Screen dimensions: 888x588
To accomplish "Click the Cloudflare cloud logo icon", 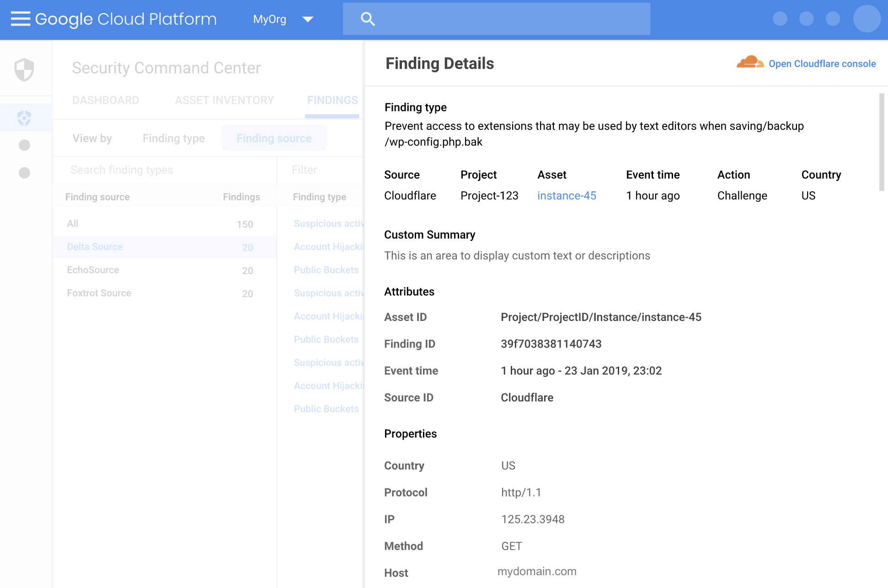I will coord(749,63).
